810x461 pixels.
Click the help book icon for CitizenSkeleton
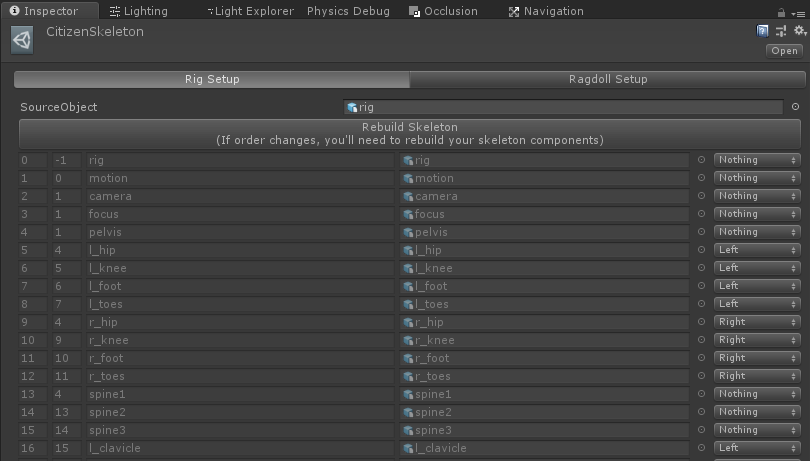(x=762, y=31)
